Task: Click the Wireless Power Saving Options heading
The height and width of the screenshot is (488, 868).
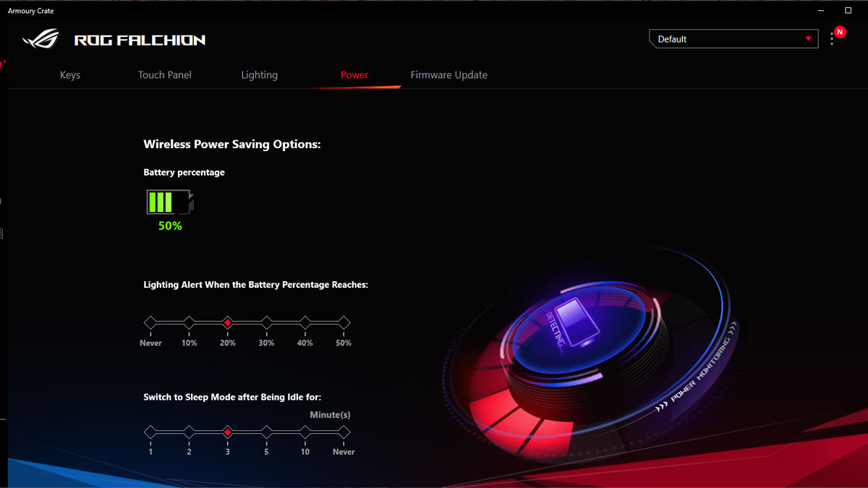Action: [232, 145]
